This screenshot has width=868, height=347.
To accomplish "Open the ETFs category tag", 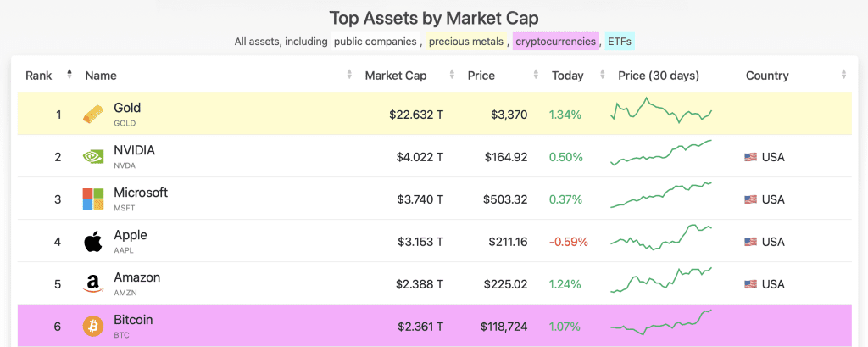I will tap(619, 41).
